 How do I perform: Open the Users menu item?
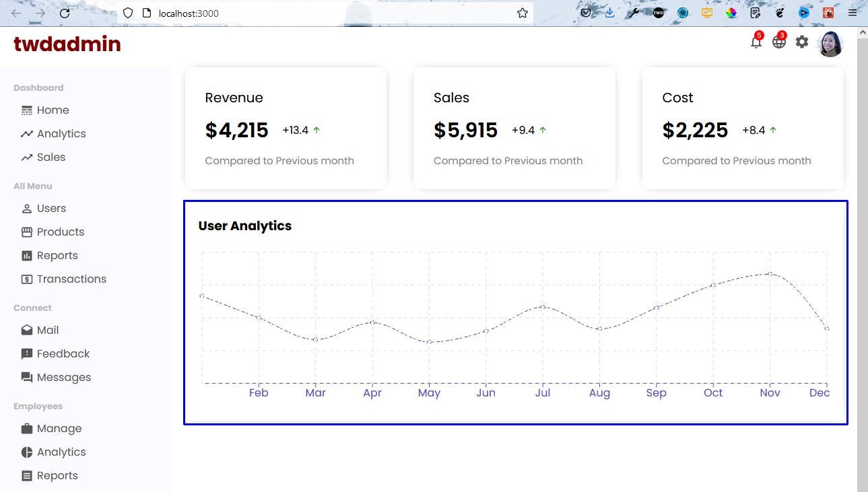click(51, 209)
